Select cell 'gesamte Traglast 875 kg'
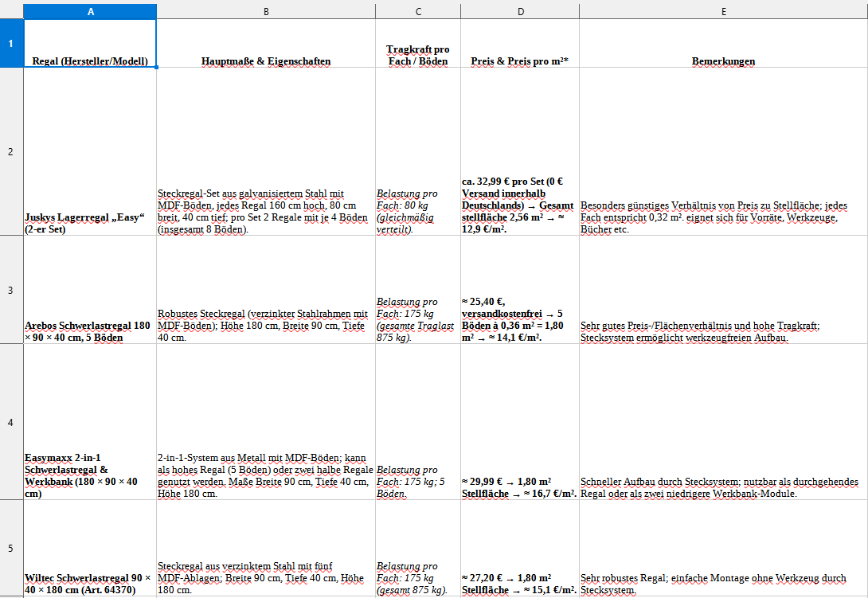 click(x=418, y=290)
